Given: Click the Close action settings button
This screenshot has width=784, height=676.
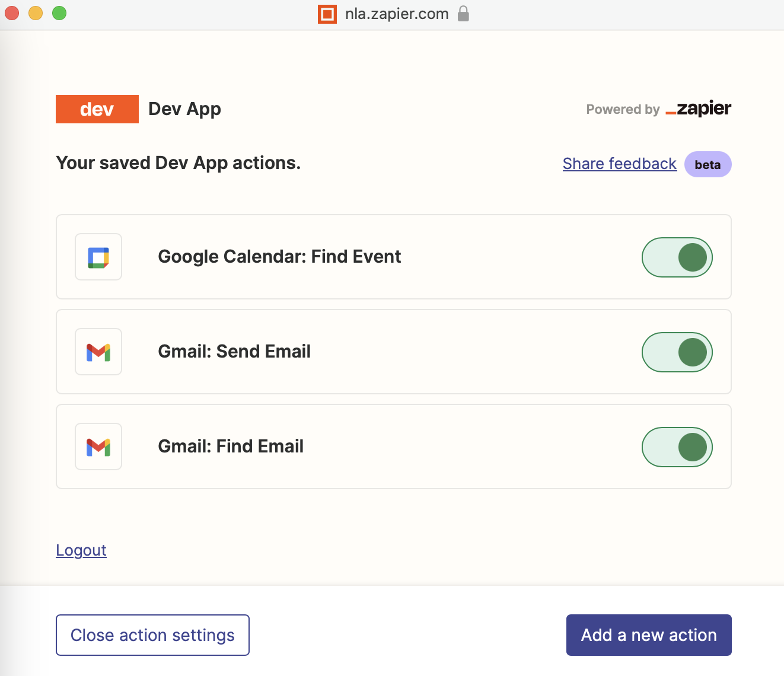Looking at the screenshot, I should [152, 635].
